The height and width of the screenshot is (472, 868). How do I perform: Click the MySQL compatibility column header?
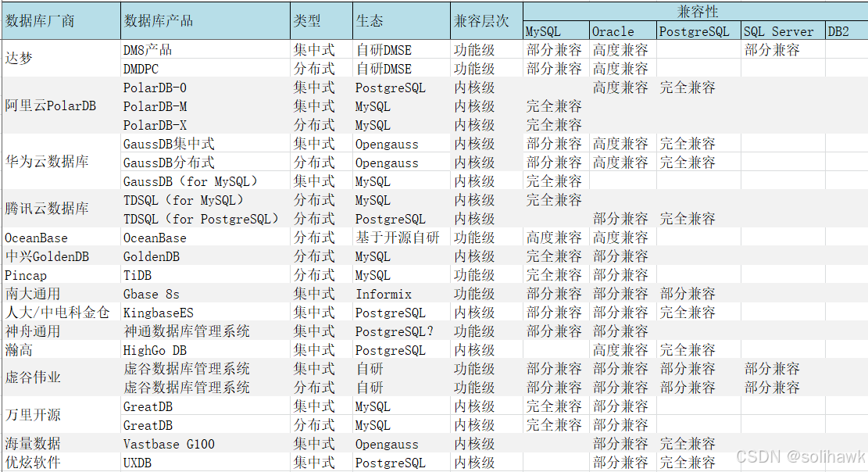pyautogui.click(x=556, y=31)
